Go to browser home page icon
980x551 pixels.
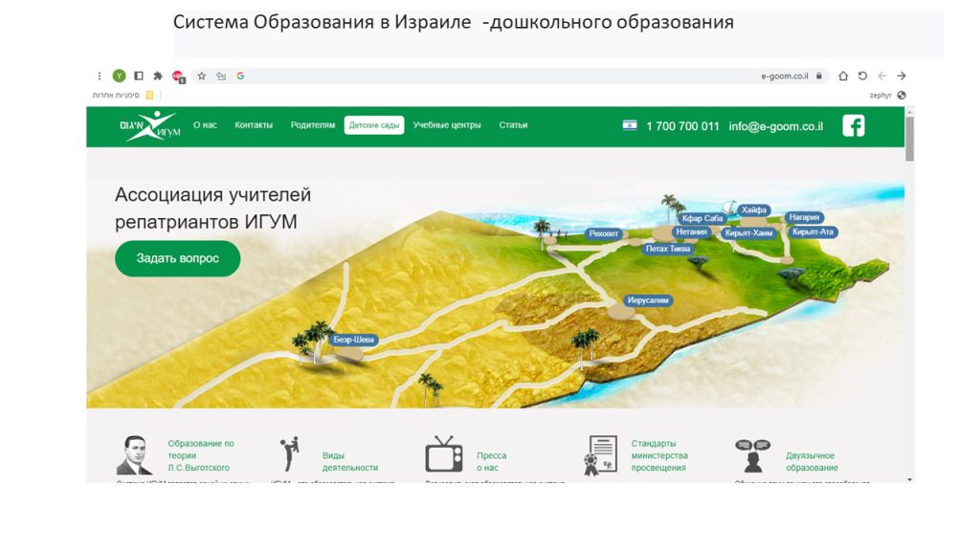pos(843,76)
